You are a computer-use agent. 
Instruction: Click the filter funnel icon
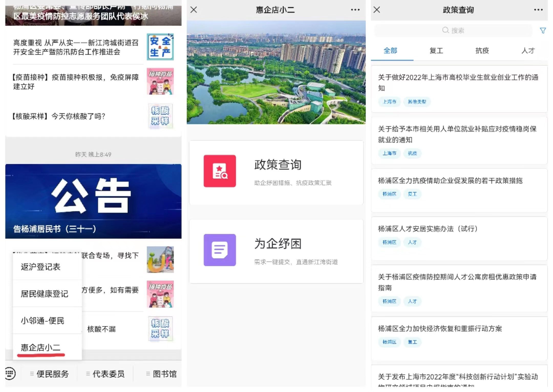coord(543,31)
